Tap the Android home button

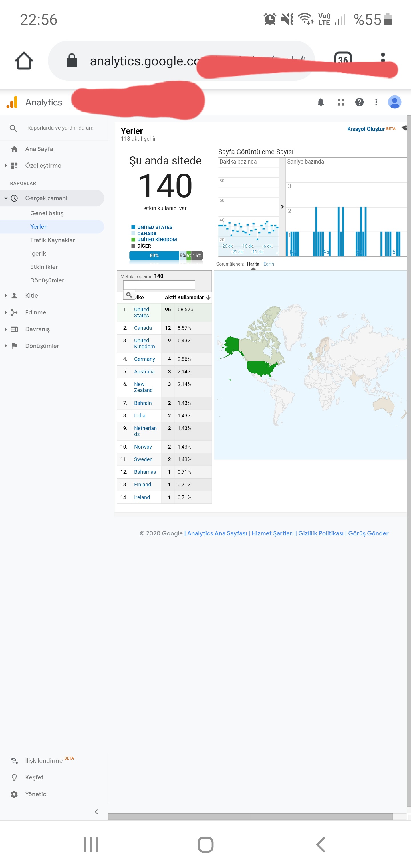[205, 845]
